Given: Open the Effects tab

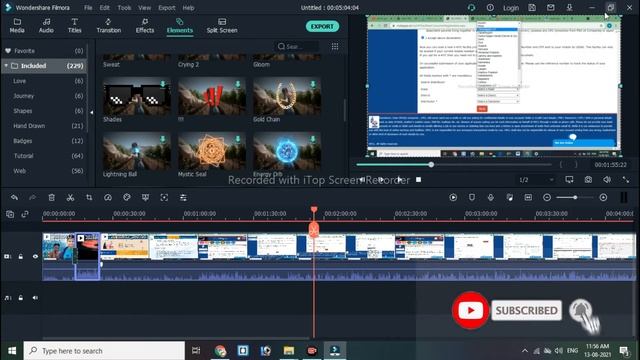Looking at the screenshot, I should [145, 25].
